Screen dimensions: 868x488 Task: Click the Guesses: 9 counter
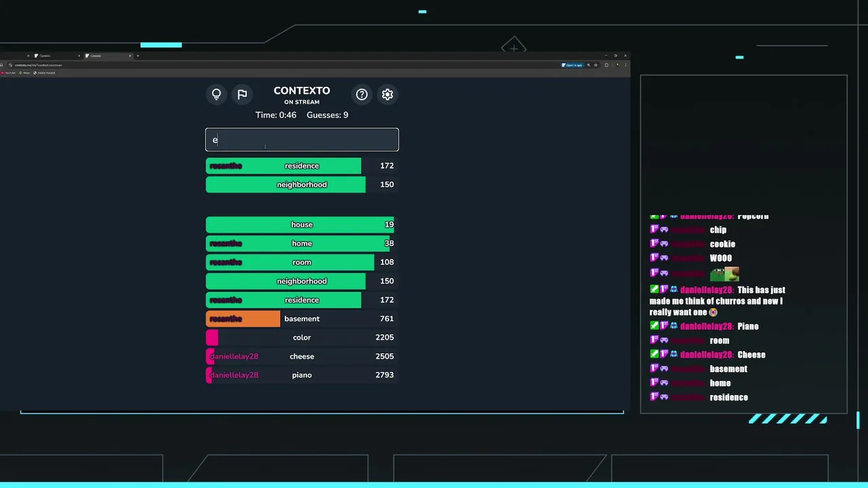(x=328, y=115)
